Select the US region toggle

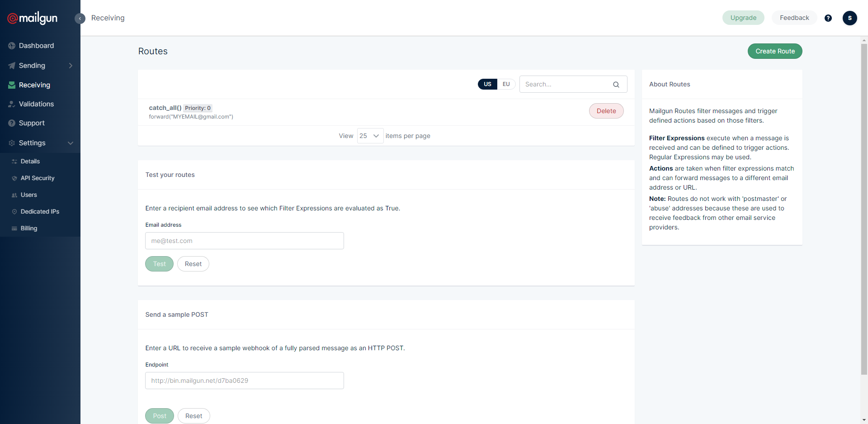tap(487, 84)
